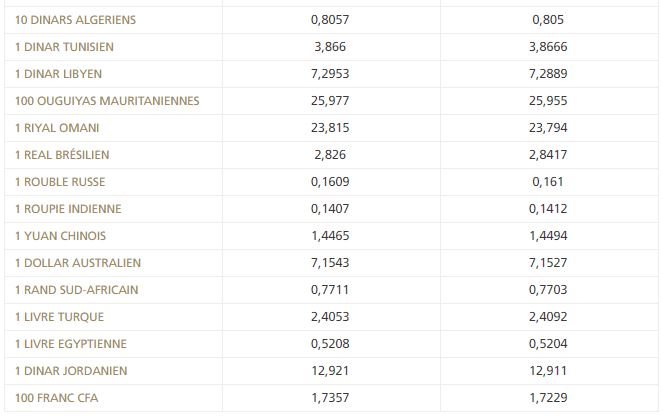Image resolution: width=663 pixels, height=416 pixels.
Task: Click the 100 FRANC CFA row label
Action: [x=57, y=398]
